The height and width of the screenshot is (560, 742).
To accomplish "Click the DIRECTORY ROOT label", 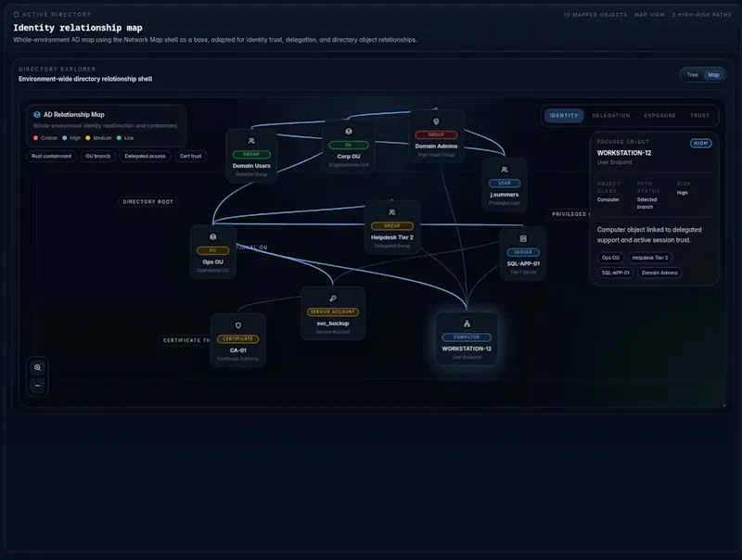I will (x=147, y=202).
